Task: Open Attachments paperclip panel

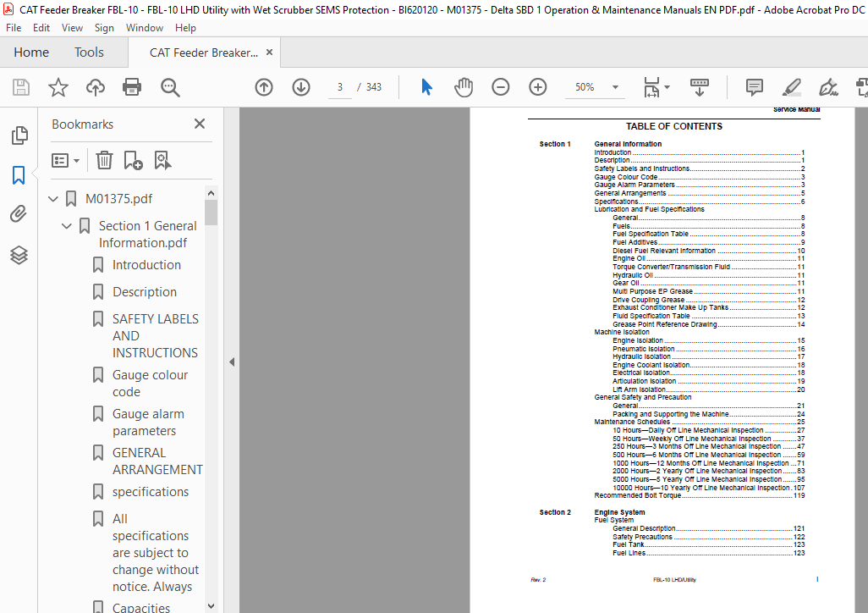Action: click(19, 214)
